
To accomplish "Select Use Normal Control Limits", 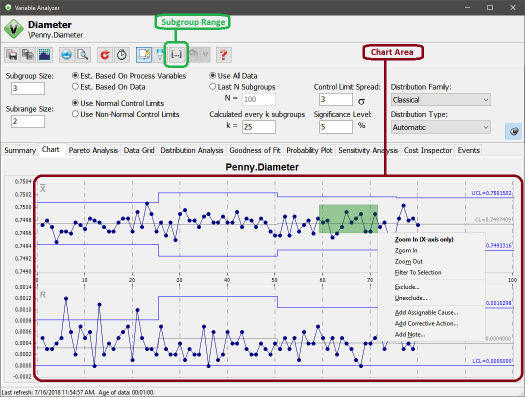I will (118, 103).
